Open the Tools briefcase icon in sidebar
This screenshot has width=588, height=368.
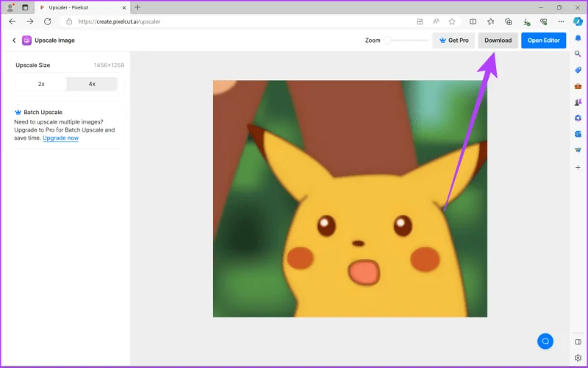pyautogui.click(x=578, y=86)
